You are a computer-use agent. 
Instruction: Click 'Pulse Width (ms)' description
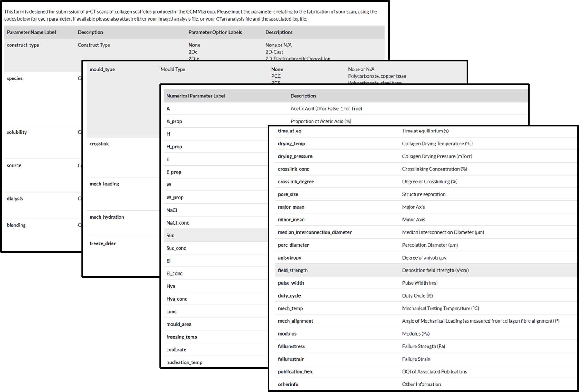pyautogui.click(x=420, y=283)
